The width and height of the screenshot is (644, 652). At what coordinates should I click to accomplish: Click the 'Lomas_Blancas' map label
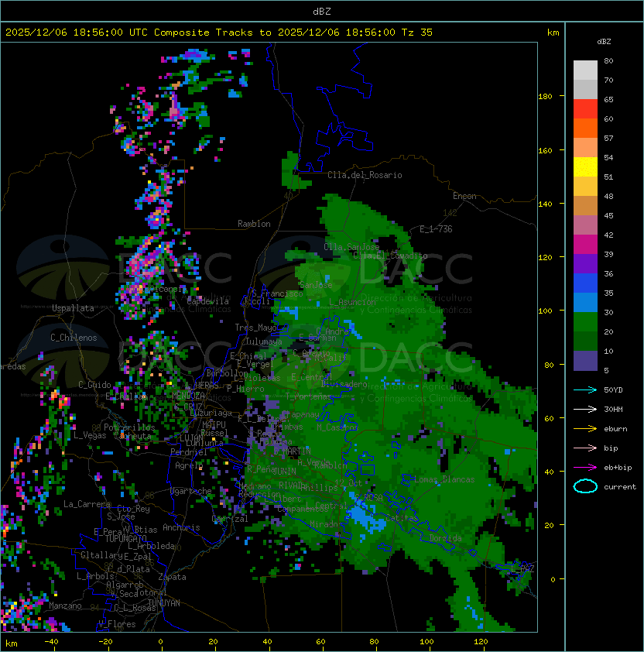(x=444, y=479)
